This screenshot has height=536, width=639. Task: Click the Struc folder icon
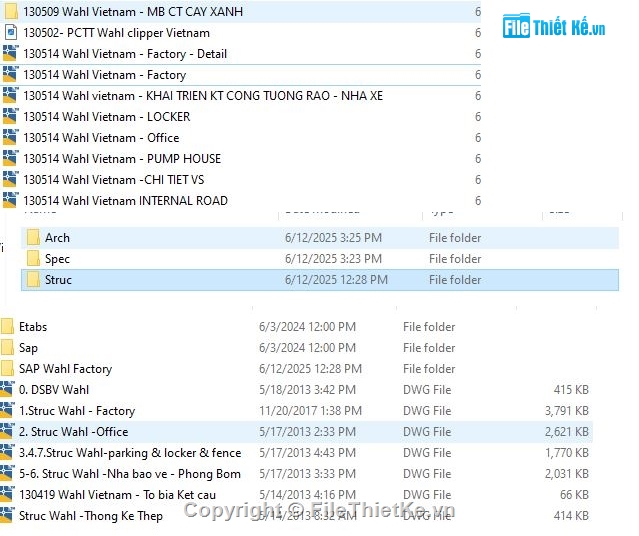point(32,280)
